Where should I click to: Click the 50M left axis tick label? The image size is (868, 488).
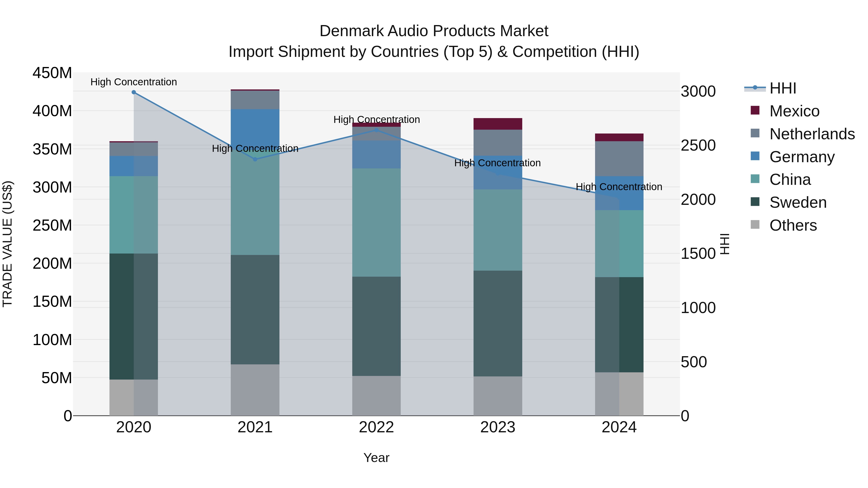point(57,378)
